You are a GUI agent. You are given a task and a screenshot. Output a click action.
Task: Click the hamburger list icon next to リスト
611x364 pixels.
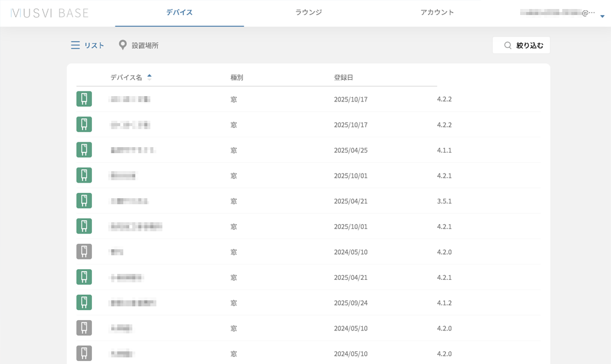coord(75,45)
